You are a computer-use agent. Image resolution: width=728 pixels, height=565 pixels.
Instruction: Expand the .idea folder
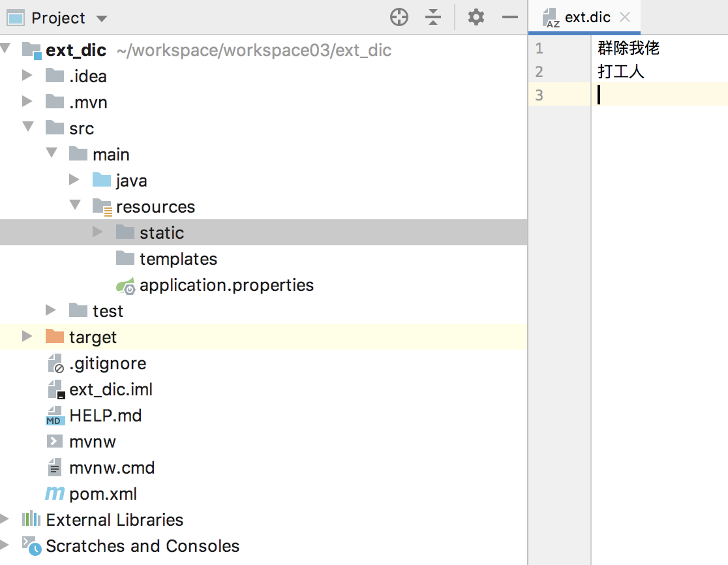coord(27,75)
